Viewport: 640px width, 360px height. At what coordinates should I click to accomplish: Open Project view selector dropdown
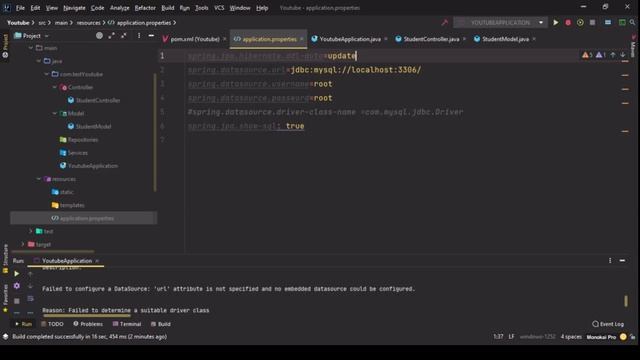pos(47,36)
